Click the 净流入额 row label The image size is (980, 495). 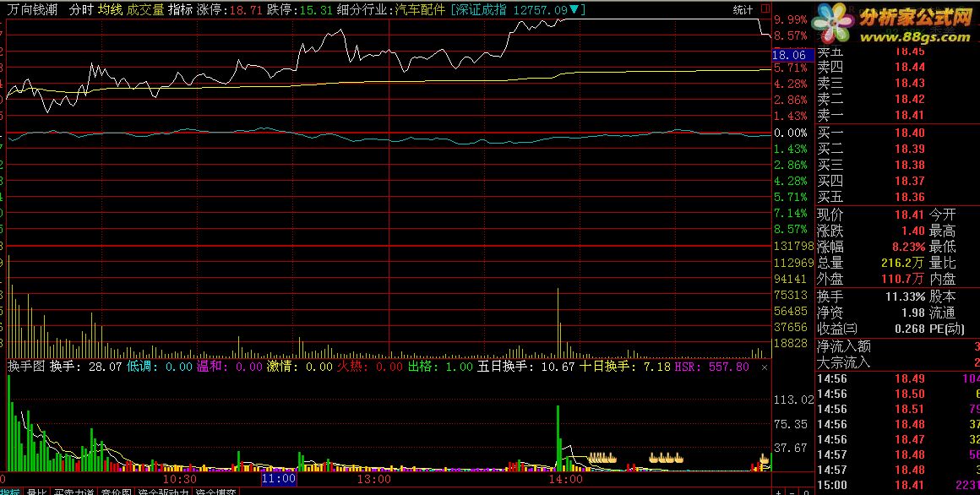[844, 345]
